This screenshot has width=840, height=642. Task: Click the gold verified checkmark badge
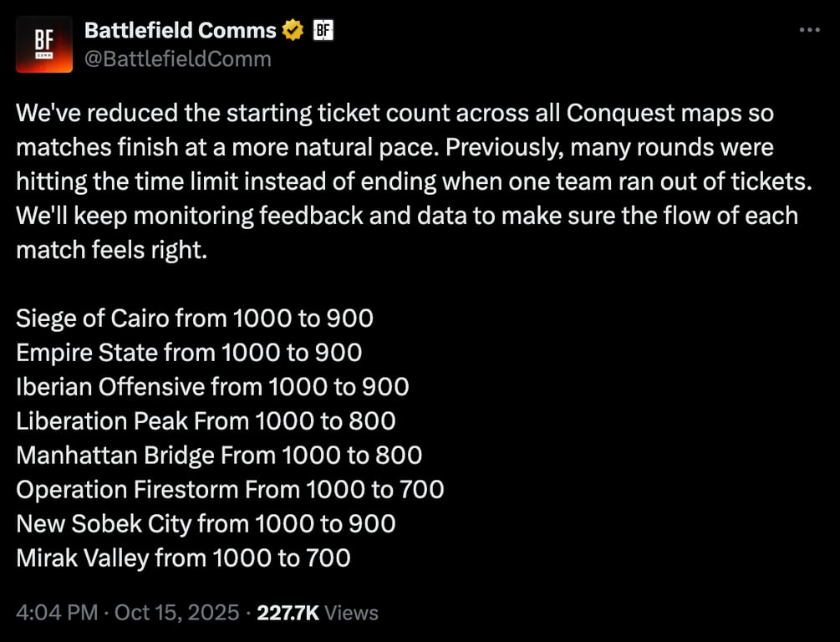point(292,32)
